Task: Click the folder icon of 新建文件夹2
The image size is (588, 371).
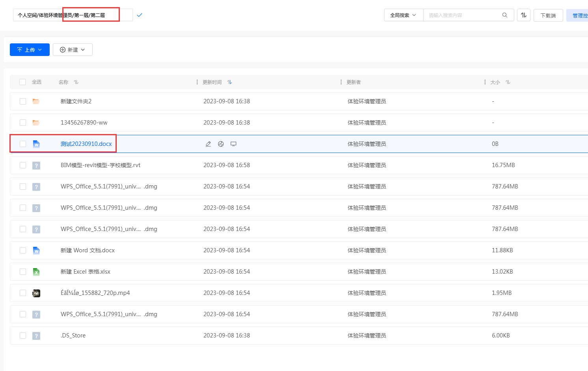Action: coord(36,101)
